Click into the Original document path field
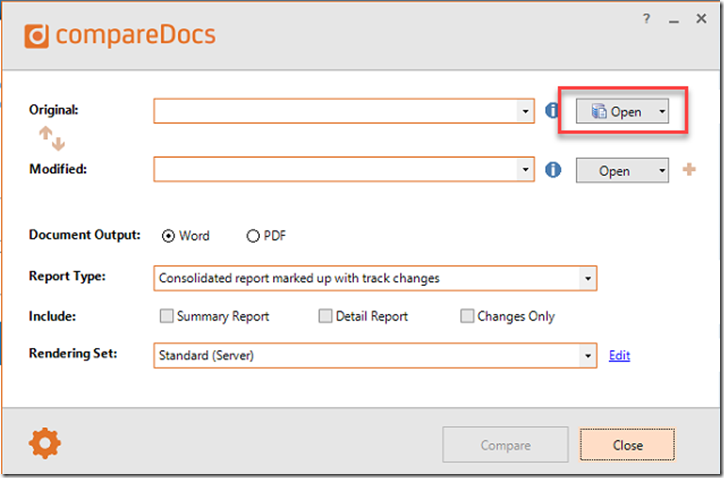Screen dimensions: 724x478 335,111
